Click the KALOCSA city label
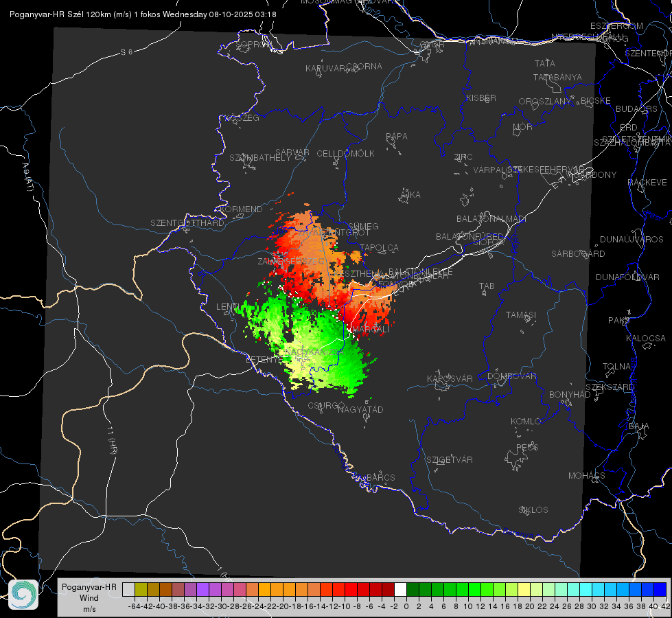672x618 pixels. coord(645,338)
